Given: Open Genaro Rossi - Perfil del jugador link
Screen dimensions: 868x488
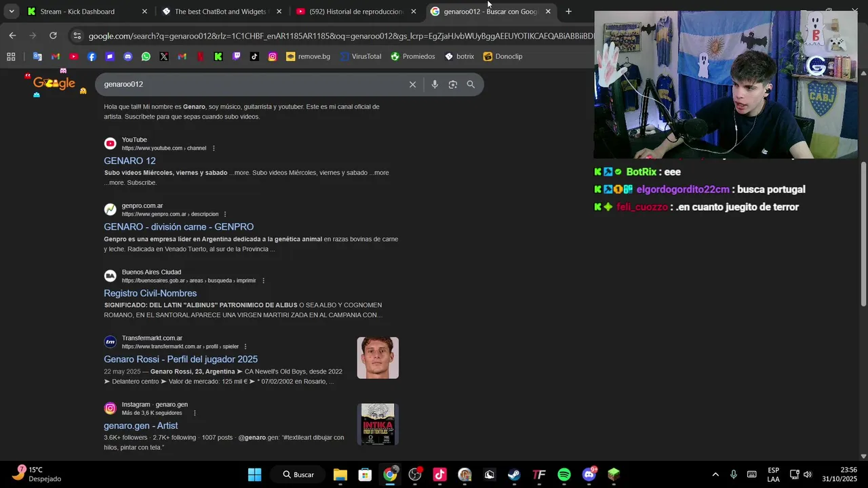Looking at the screenshot, I should coord(180,359).
